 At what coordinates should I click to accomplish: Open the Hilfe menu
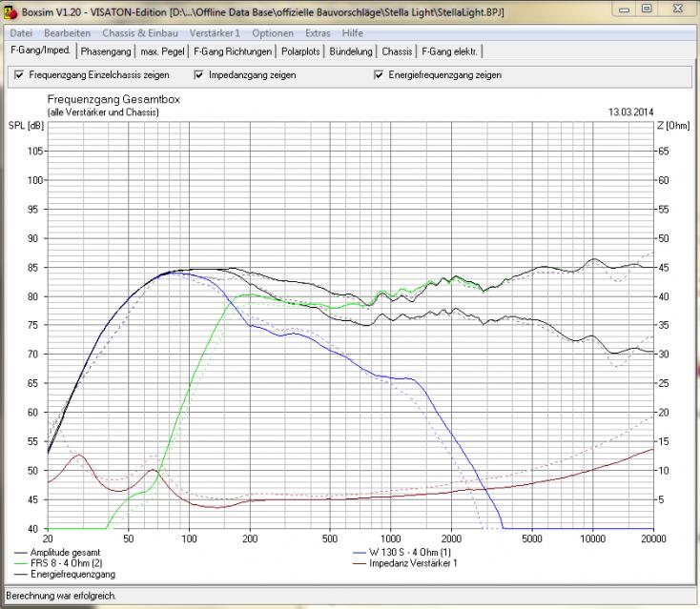(353, 33)
